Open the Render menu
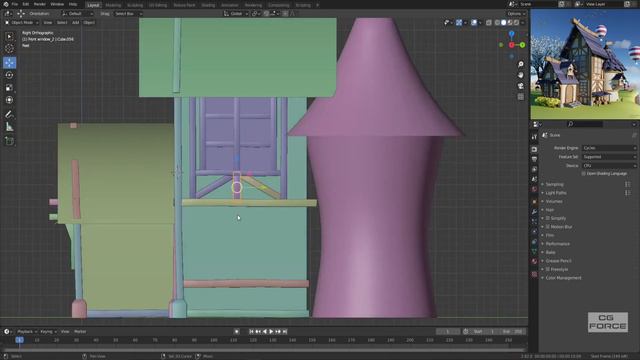The width and height of the screenshot is (640, 360). click(x=40, y=4)
